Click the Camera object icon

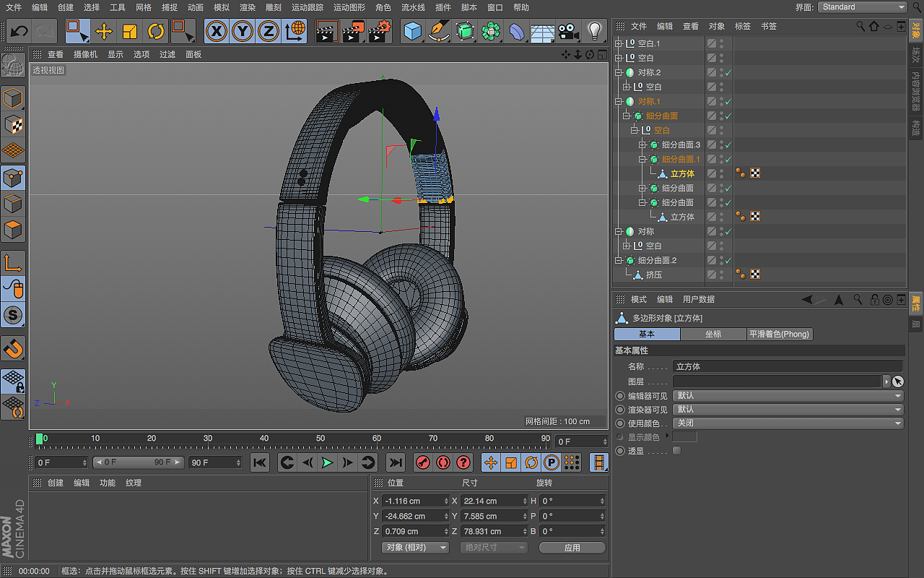click(x=569, y=31)
